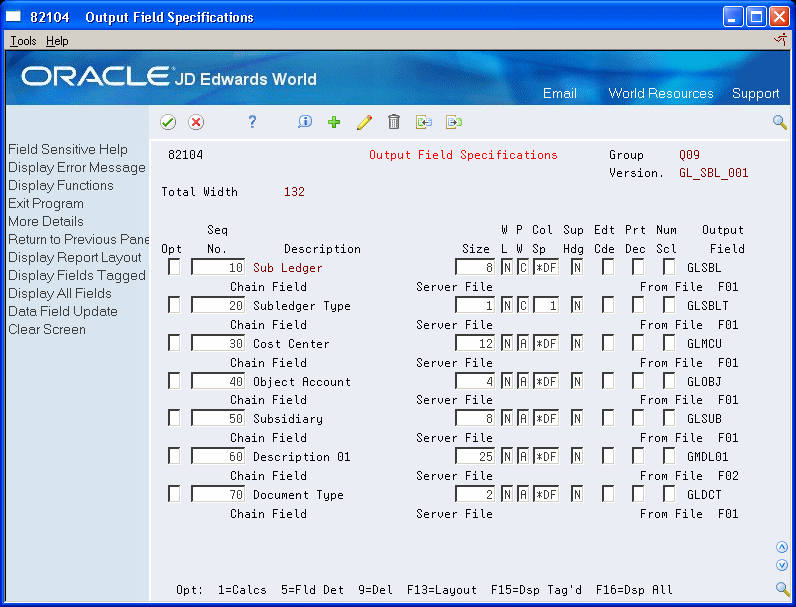
Task: Click the info bubble icon
Action: tap(305, 122)
